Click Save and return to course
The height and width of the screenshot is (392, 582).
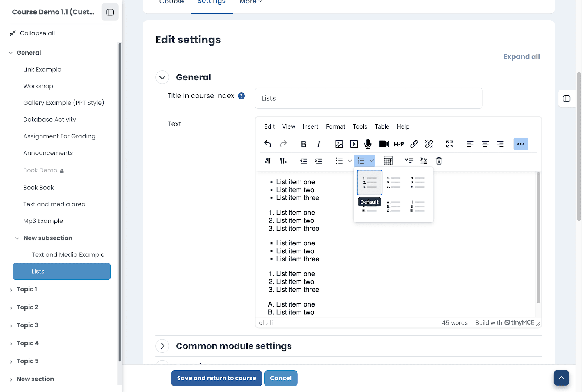217,378
